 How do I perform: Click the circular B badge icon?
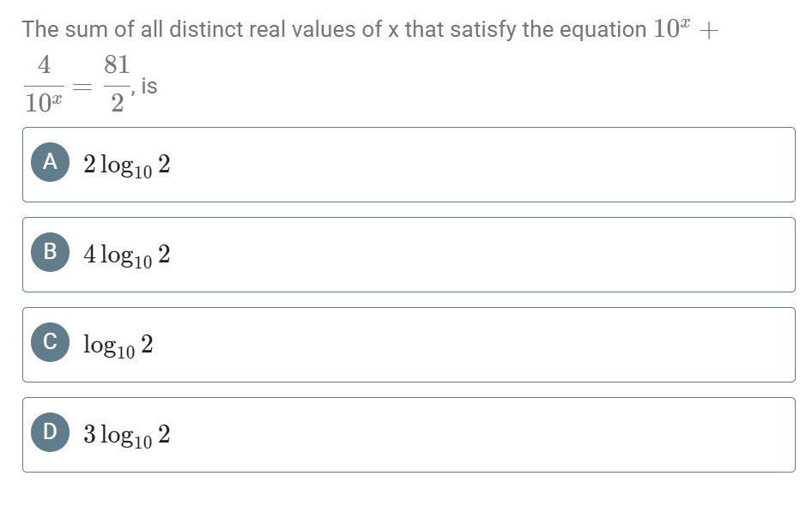50,254
